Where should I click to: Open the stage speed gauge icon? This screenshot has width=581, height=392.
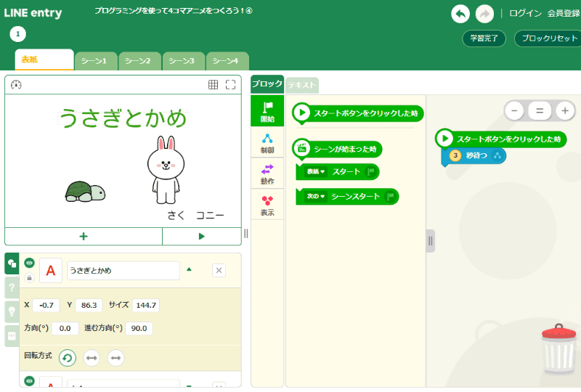(x=16, y=85)
